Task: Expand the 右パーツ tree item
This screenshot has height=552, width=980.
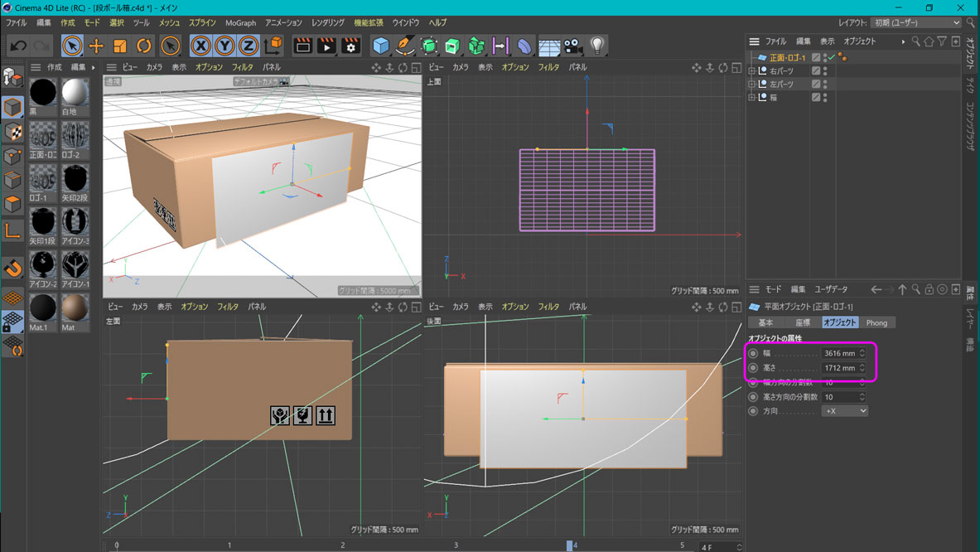Action: [752, 71]
